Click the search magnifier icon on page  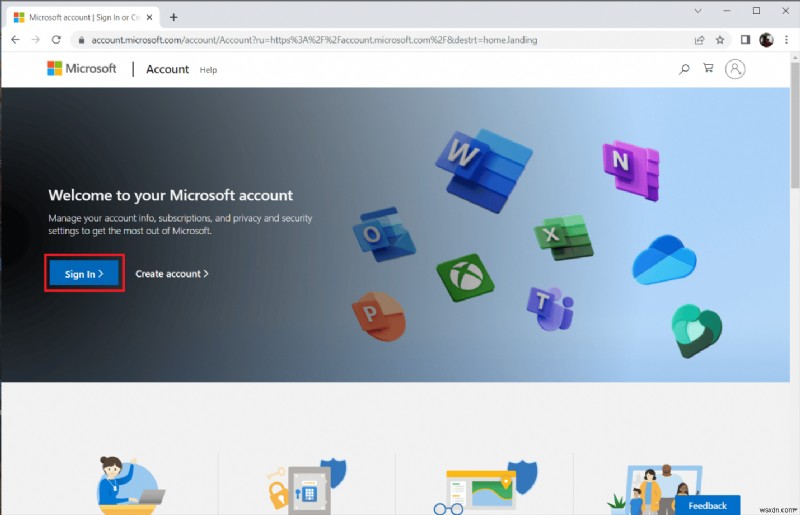tap(684, 68)
